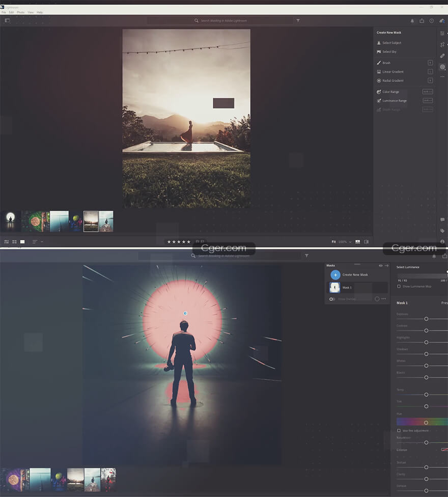Select the sunset pool thumbnail in upper filmstrip
Screen dimensions: 448x497
coord(91,221)
